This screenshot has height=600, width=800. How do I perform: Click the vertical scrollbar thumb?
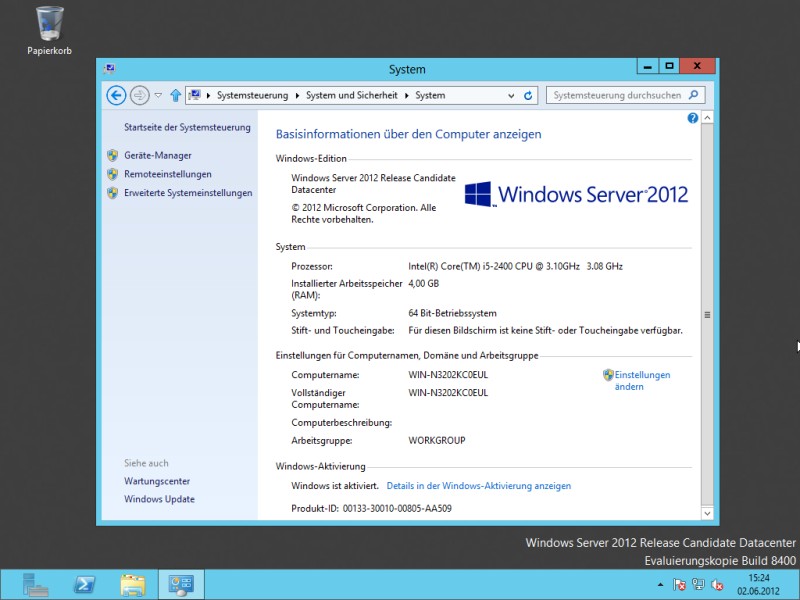click(x=707, y=315)
